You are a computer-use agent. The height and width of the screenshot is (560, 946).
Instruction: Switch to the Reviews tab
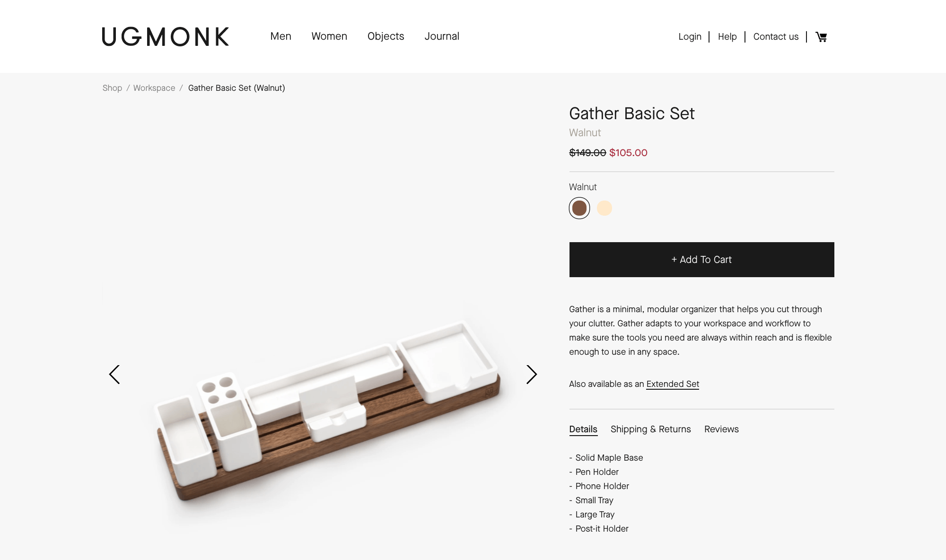pyautogui.click(x=721, y=429)
